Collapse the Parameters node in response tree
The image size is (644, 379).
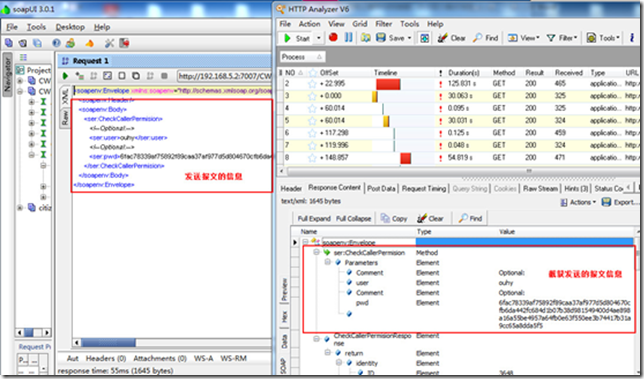pyautogui.click(x=328, y=262)
